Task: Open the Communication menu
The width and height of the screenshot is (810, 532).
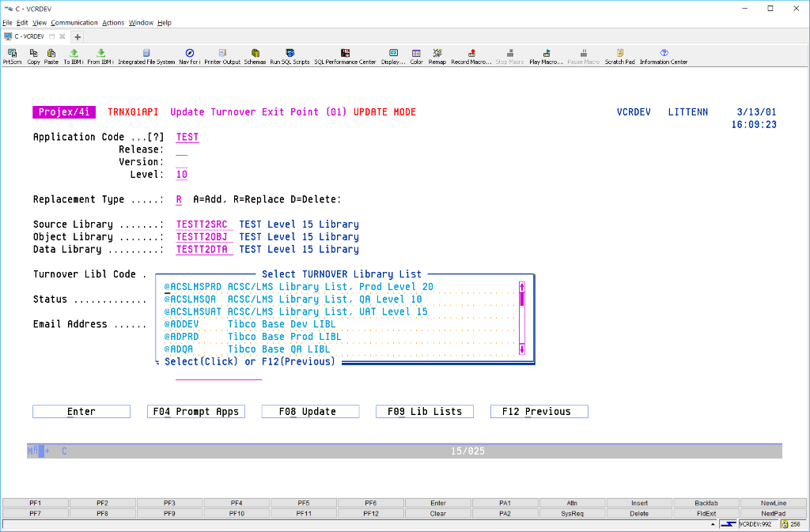Action: 74,23
